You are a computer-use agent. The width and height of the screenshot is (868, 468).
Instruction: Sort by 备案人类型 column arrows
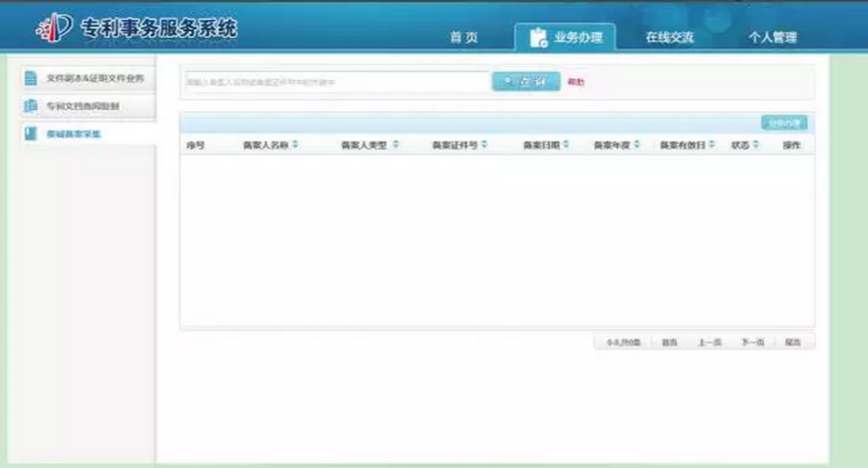395,144
